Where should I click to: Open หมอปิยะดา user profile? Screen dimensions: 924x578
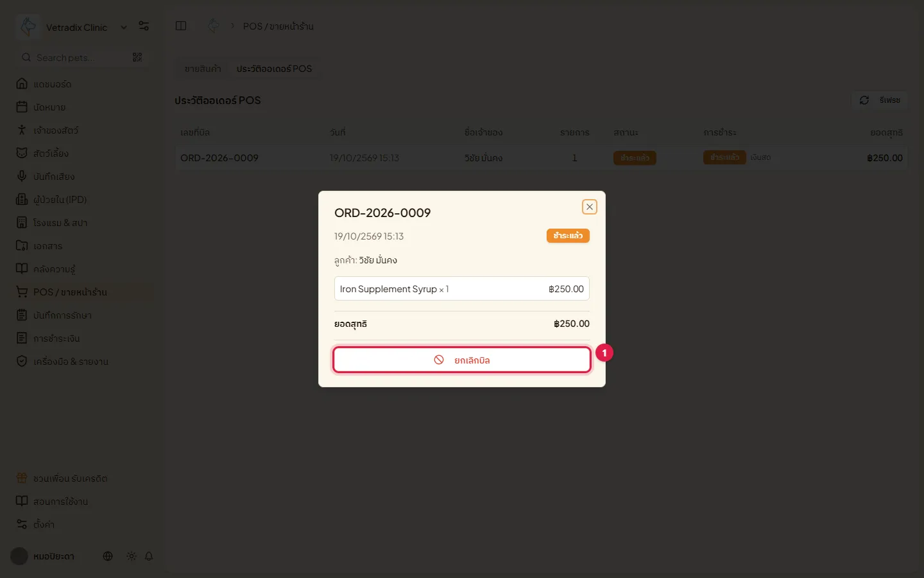tap(43, 556)
